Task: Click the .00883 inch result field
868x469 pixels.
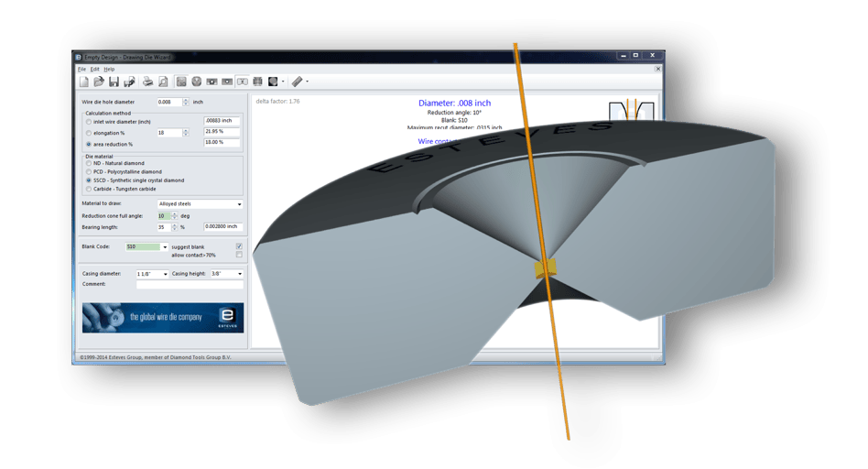Action: pos(222,121)
